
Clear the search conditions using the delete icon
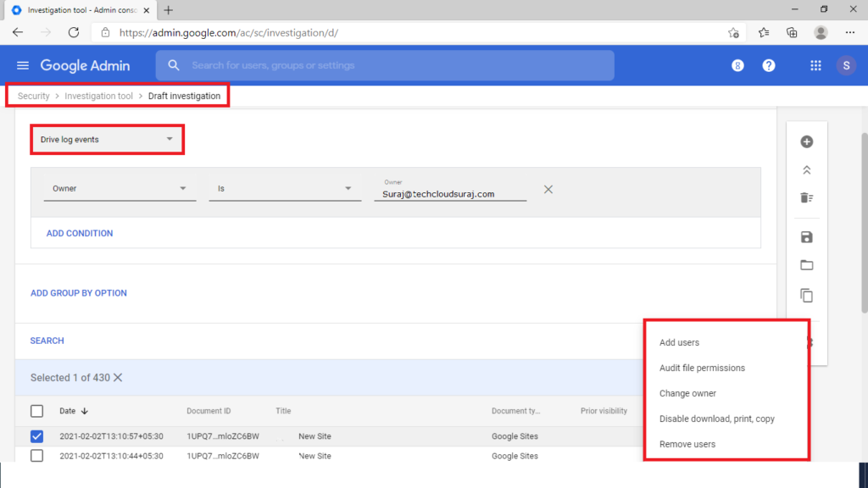(x=806, y=197)
